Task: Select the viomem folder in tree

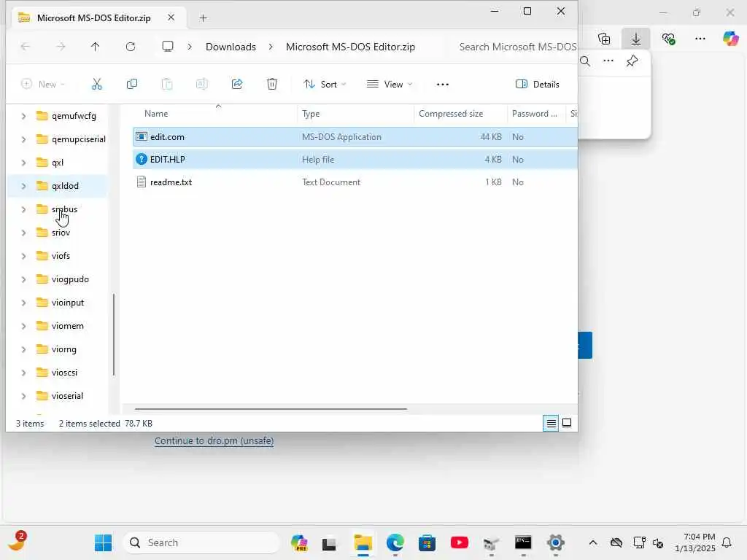Action: [68, 326]
